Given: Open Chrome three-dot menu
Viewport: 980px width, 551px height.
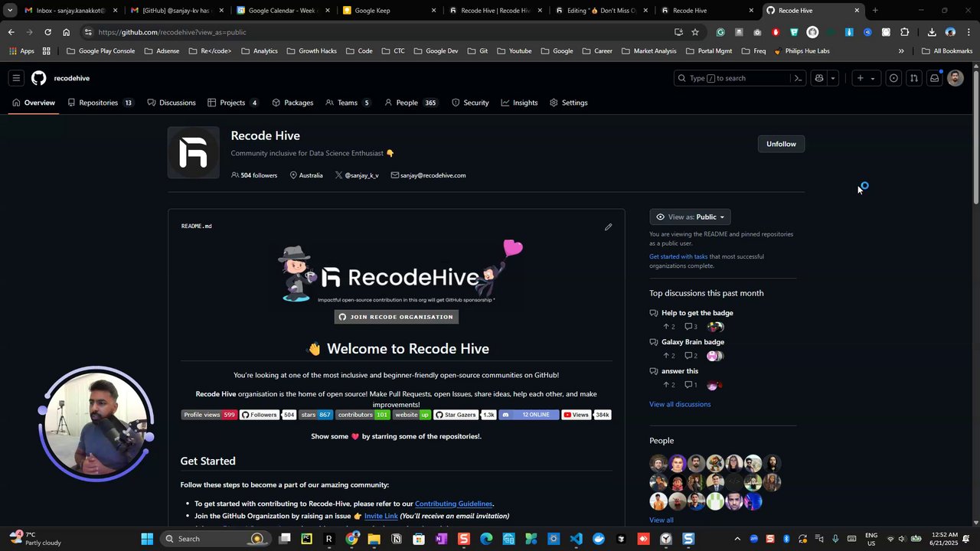Looking at the screenshot, I should tap(969, 32).
